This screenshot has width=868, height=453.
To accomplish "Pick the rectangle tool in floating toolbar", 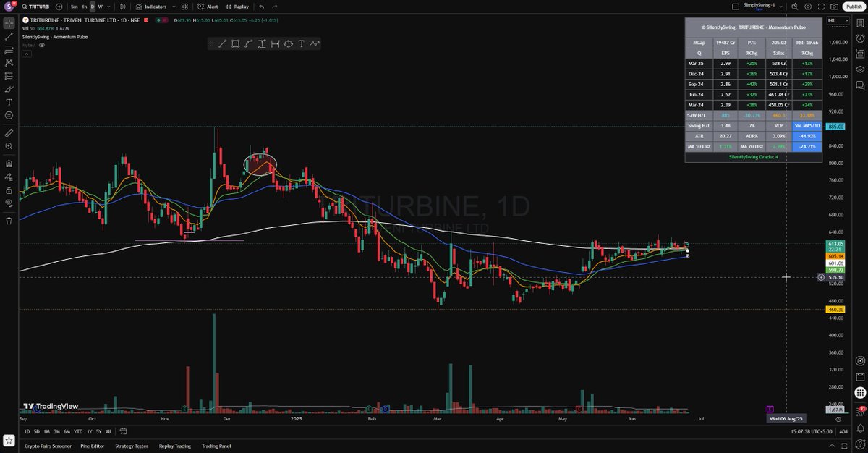I will tap(235, 44).
